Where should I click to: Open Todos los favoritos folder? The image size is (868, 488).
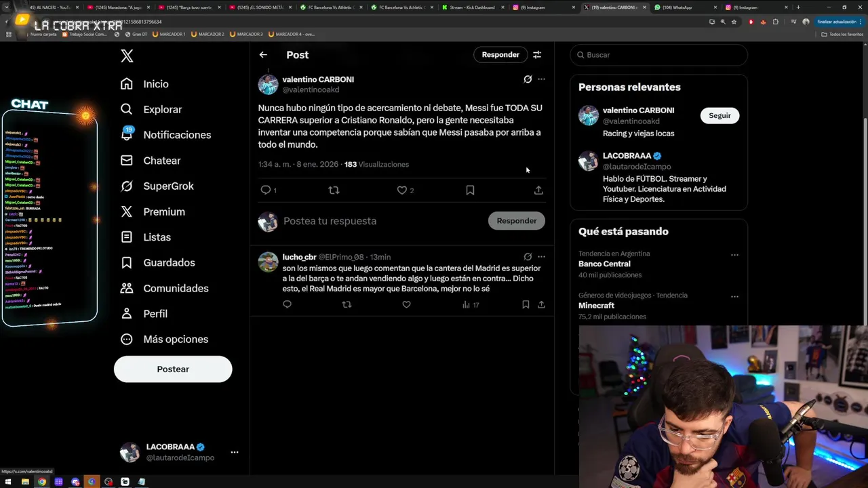[842, 34]
